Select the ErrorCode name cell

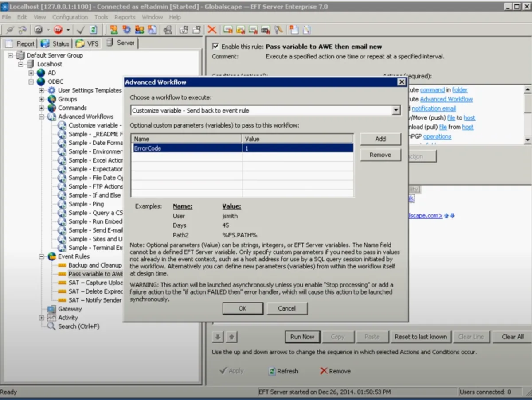tap(187, 148)
